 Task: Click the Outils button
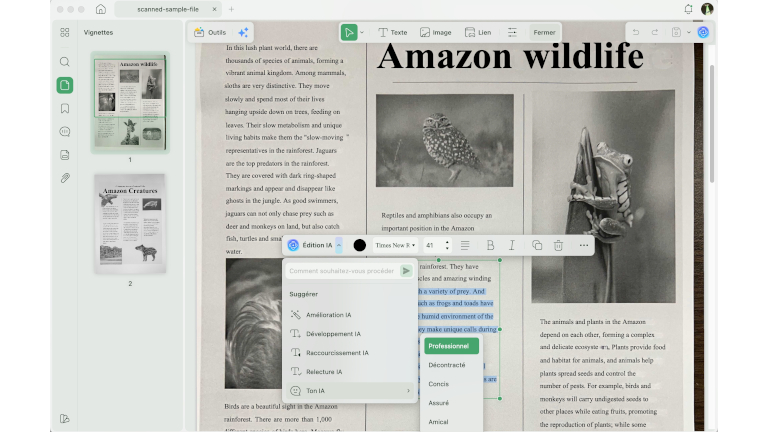(210, 32)
